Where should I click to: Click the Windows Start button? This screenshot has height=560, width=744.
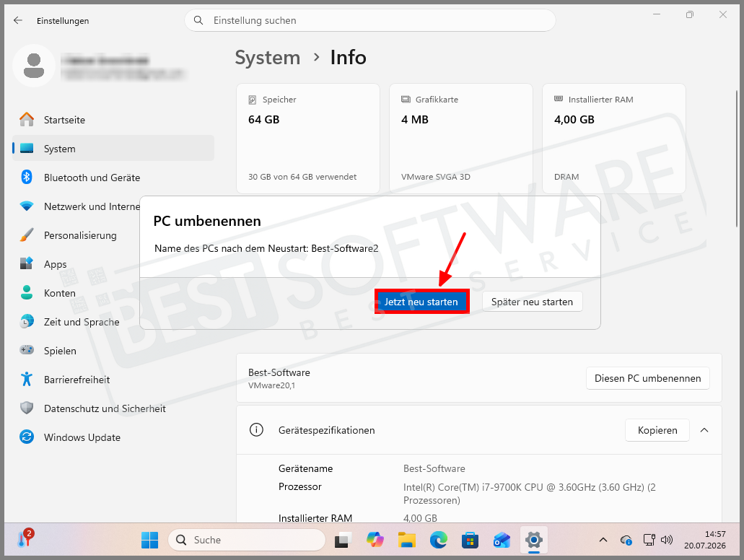(x=150, y=540)
